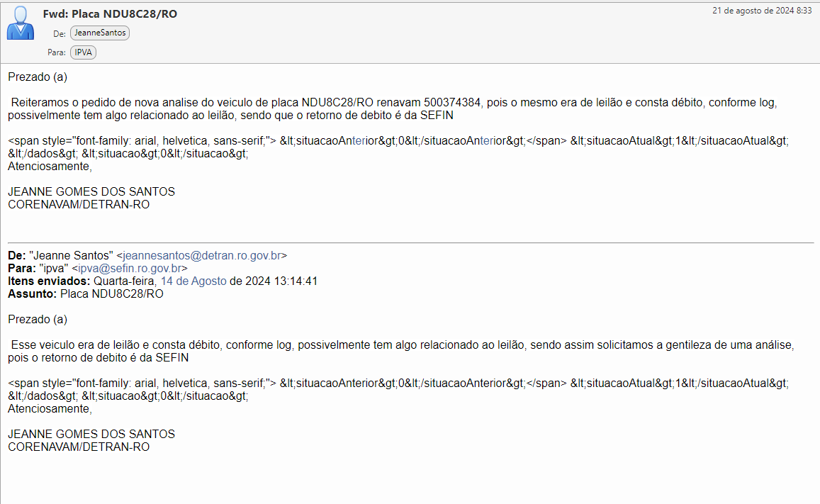Click the 'De:' label beside the JeanneSantos chip
The image size is (820, 504).
pyautogui.click(x=60, y=33)
